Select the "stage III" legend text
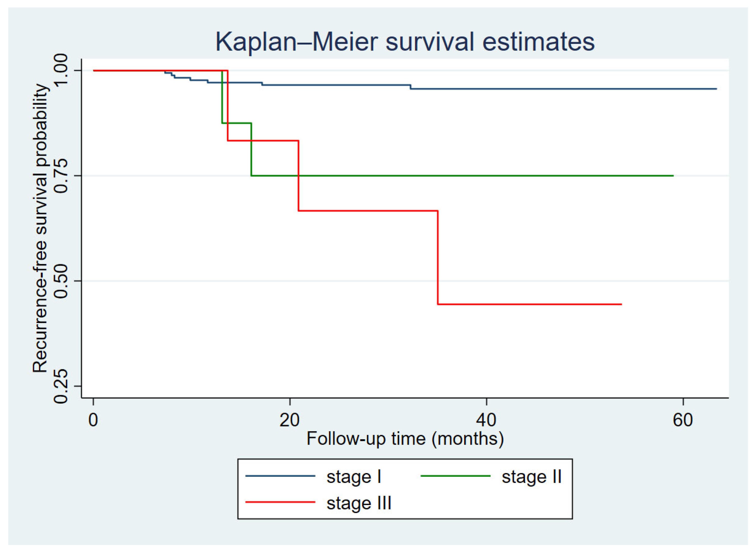Image resolution: width=756 pixels, height=553 pixels. point(359,503)
